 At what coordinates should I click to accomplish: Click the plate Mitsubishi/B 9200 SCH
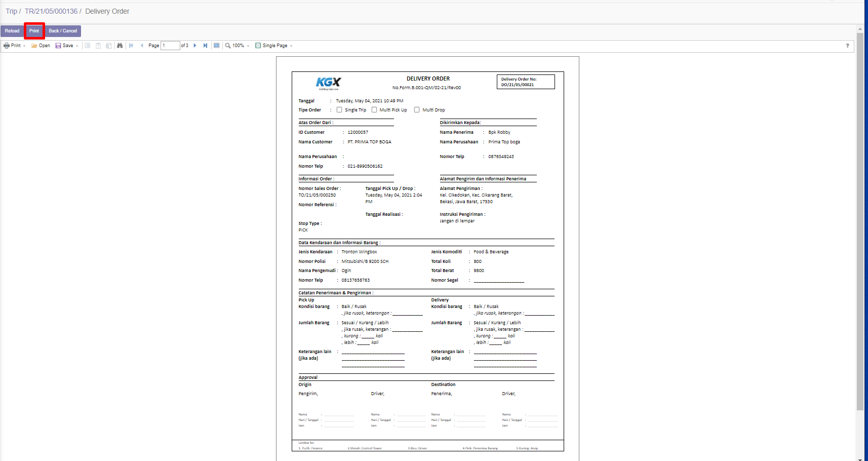365,261
